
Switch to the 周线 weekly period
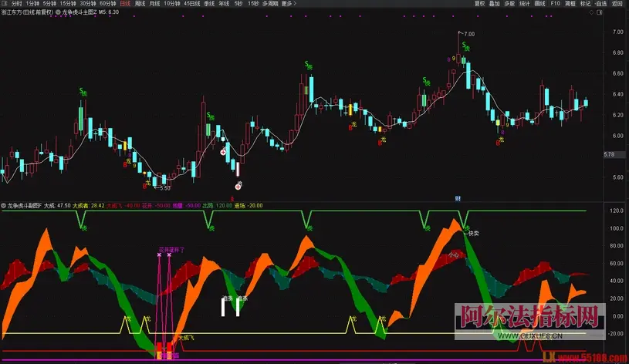coord(140,4)
